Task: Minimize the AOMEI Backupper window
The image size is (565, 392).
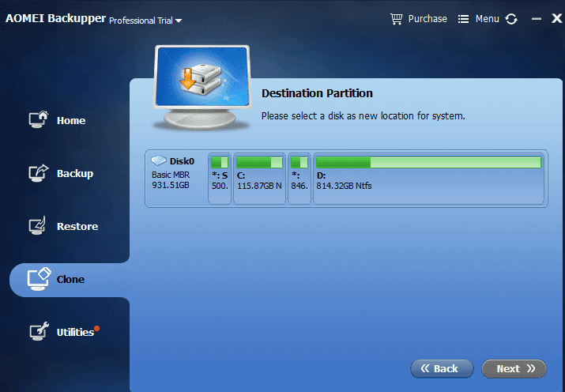Action: point(537,19)
